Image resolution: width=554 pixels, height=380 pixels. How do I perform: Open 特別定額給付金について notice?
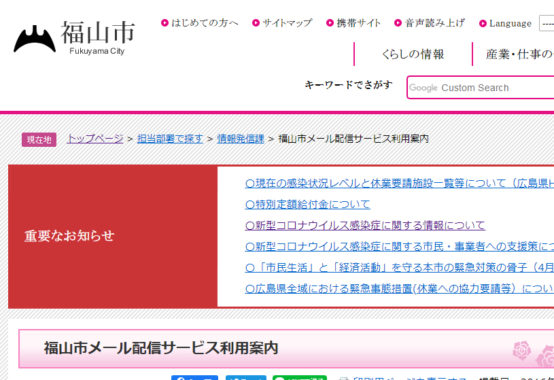pyautogui.click(x=307, y=204)
